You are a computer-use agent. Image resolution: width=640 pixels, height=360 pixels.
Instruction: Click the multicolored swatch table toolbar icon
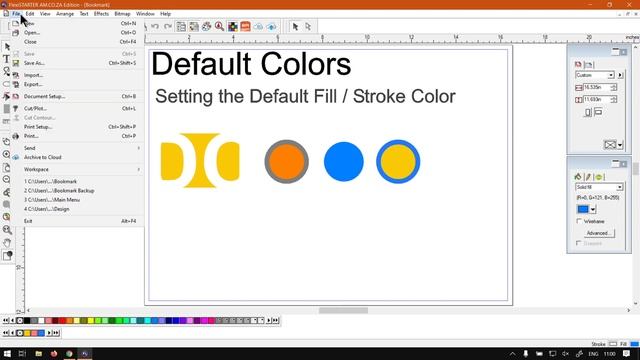coord(233,27)
